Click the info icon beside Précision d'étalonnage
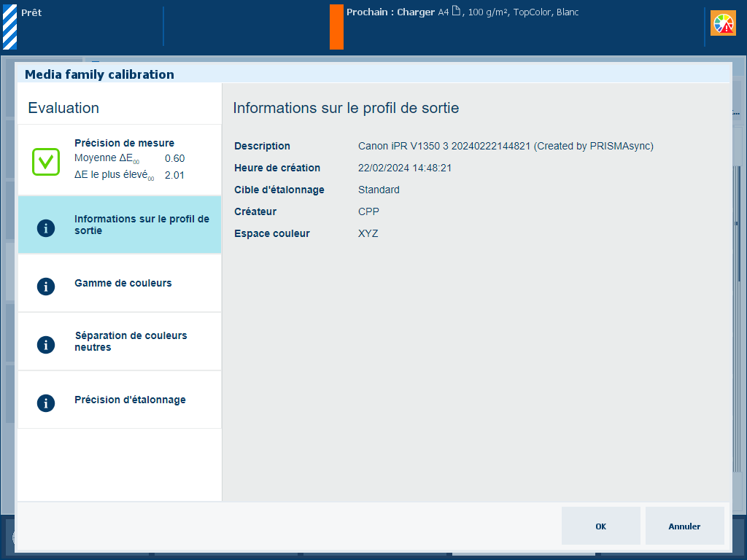This screenshot has height=560, width=747. pyautogui.click(x=46, y=402)
